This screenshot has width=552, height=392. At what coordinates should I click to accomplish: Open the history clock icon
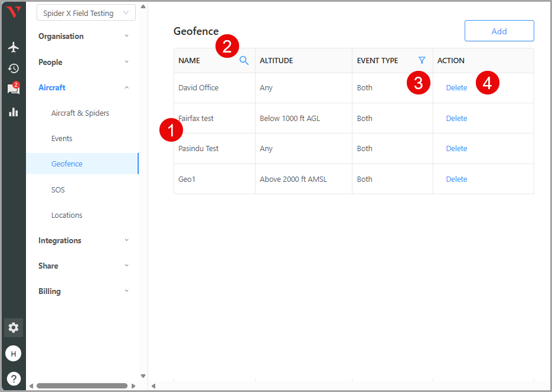[13, 68]
